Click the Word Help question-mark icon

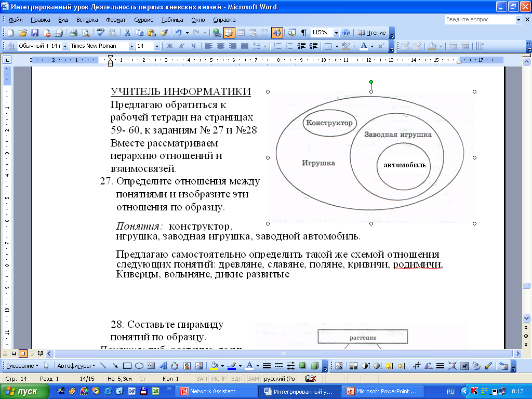[x=346, y=33]
